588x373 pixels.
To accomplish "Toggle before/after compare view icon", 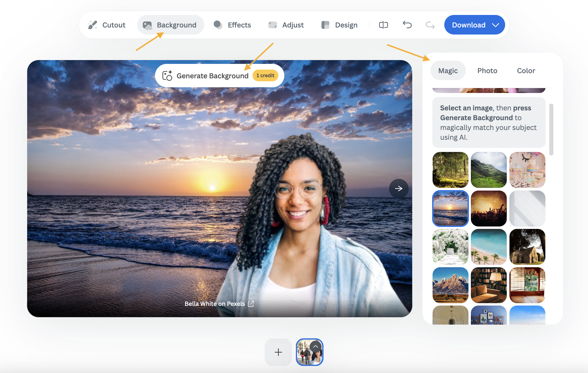I will (x=383, y=25).
